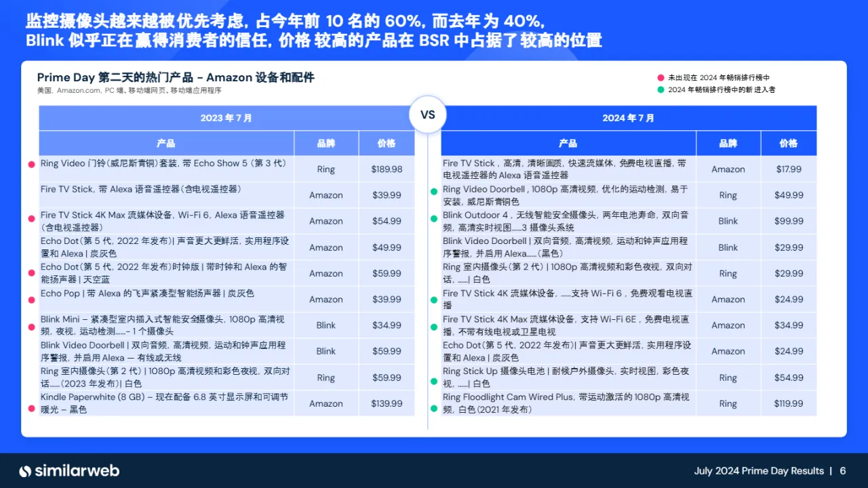Click the $139.99 price for Kindle Paperwhite
This screenshot has height=488, width=868.
(387, 403)
